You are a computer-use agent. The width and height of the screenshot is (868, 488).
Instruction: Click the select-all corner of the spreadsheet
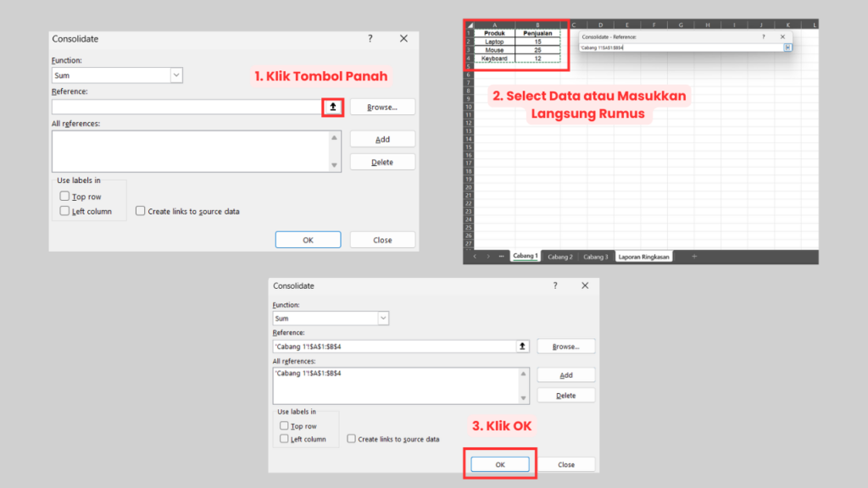point(469,25)
